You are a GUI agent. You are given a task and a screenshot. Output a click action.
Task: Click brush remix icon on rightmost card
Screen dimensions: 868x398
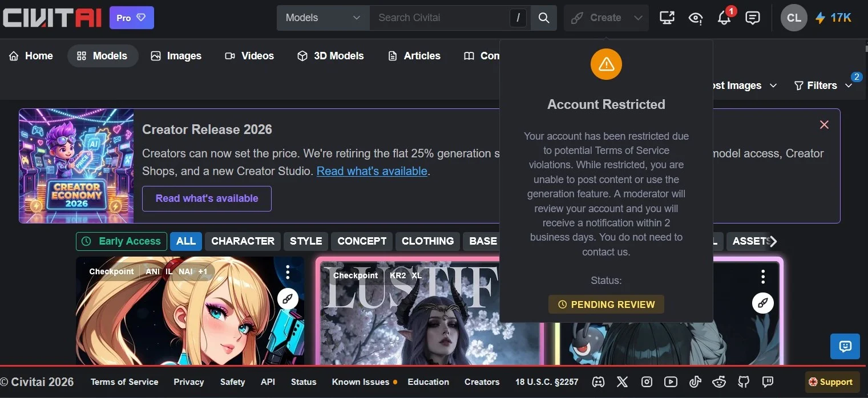point(763,303)
